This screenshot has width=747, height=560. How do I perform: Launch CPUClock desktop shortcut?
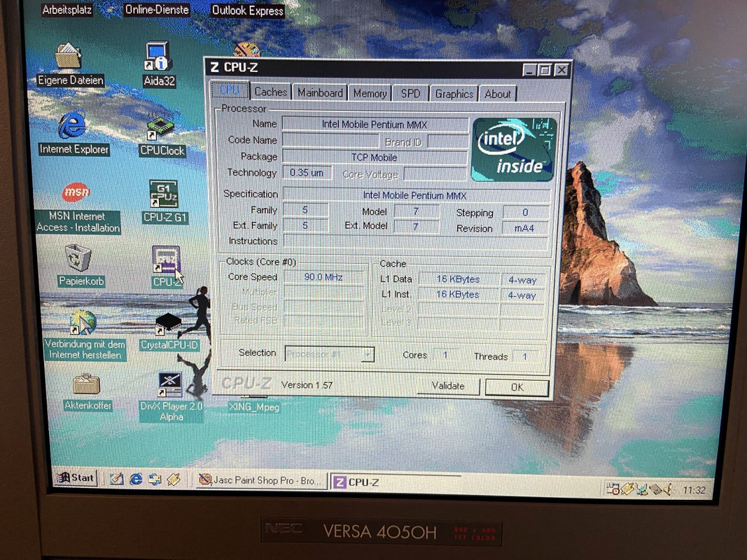click(162, 136)
